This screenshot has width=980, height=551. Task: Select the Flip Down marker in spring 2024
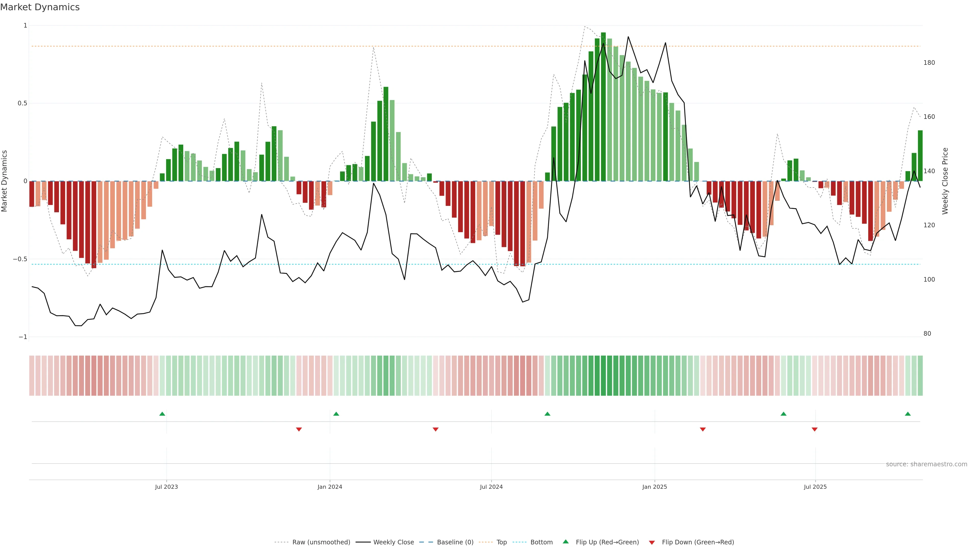click(x=436, y=429)
